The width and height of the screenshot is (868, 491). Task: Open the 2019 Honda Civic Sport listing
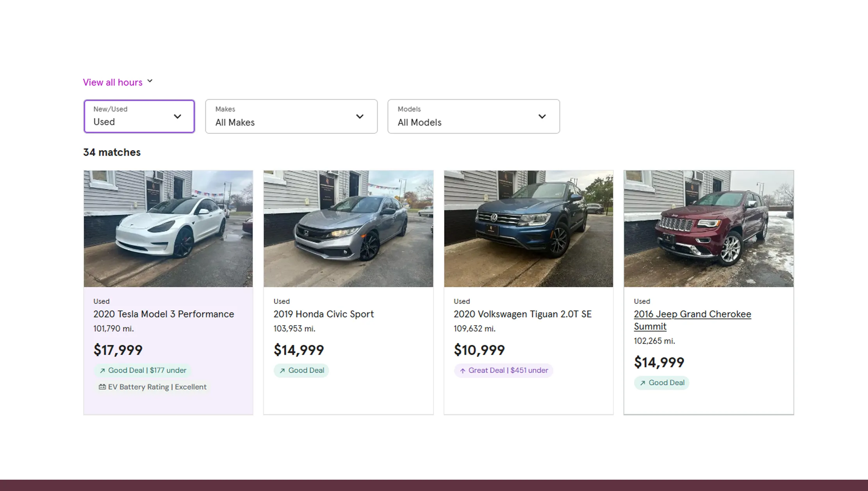323,314
